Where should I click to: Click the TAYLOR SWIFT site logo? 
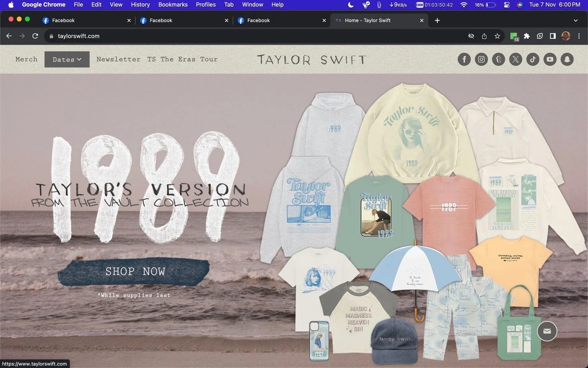[x=312, y=59]
